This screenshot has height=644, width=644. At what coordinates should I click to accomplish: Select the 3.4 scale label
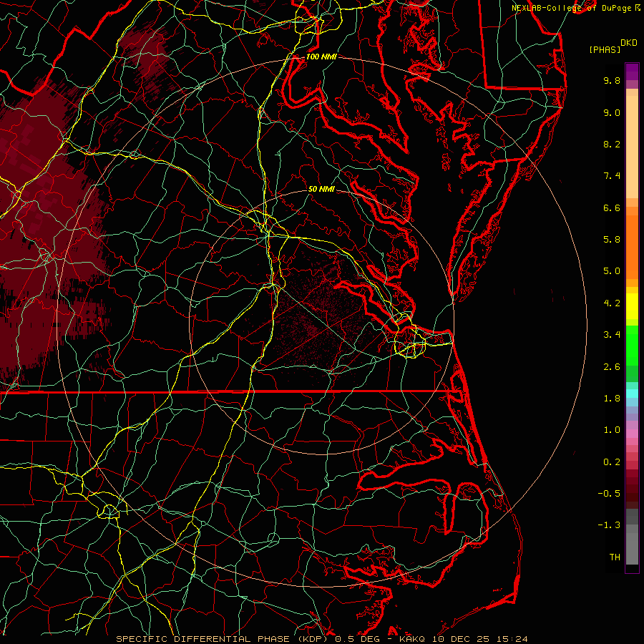click(x=612, y=335)
